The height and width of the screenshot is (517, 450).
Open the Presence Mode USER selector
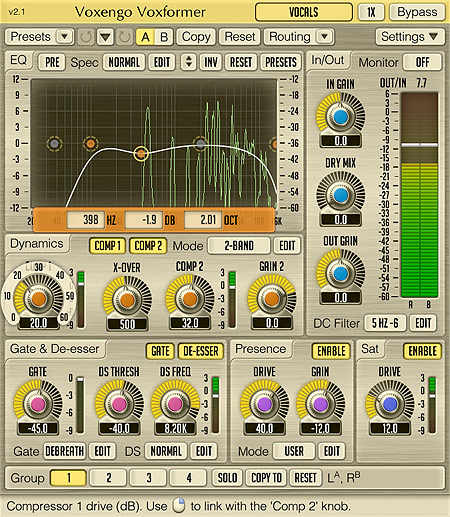pyautogui.click(x=294, y=451)
